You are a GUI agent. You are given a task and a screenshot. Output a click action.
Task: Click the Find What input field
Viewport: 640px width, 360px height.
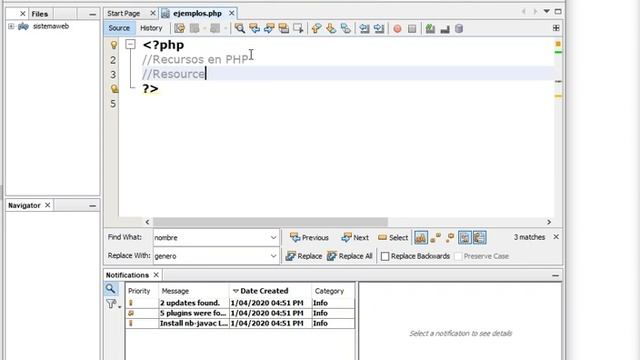tap(211, 238)
